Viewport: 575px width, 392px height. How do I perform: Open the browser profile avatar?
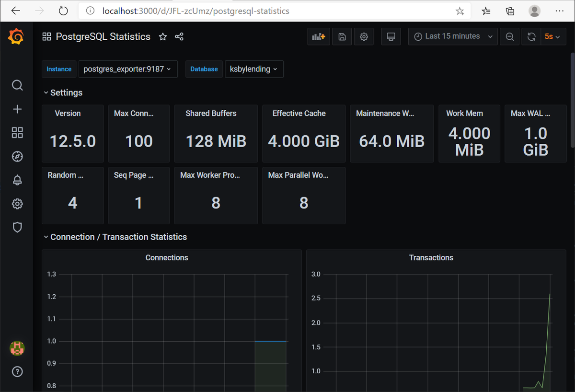point(535,11)
